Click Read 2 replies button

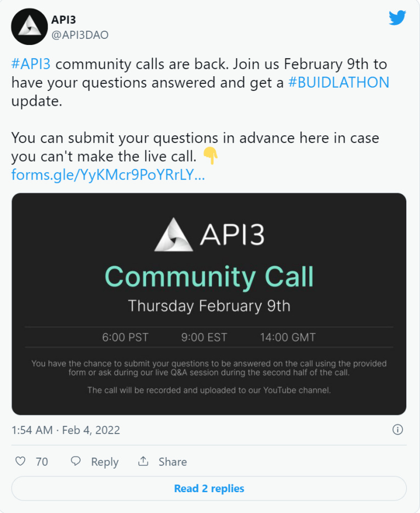pyautogui.click(x=209, y=488)
